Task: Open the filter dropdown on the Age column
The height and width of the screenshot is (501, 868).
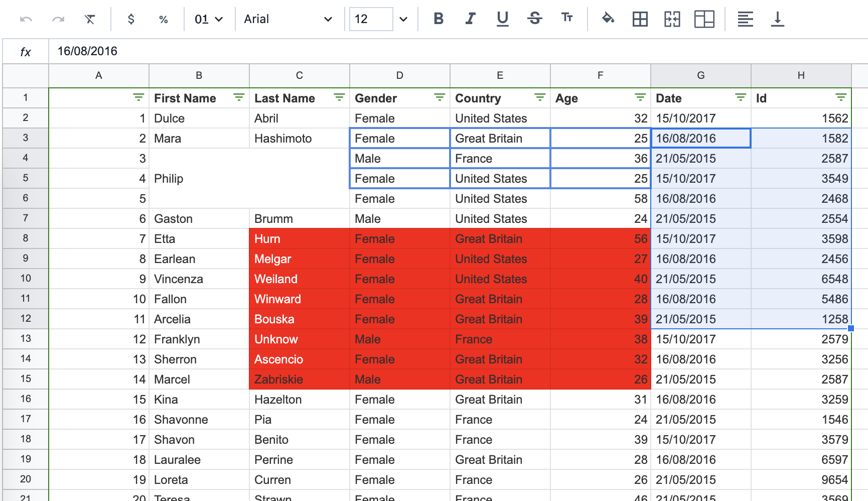Action: point(640,97)
